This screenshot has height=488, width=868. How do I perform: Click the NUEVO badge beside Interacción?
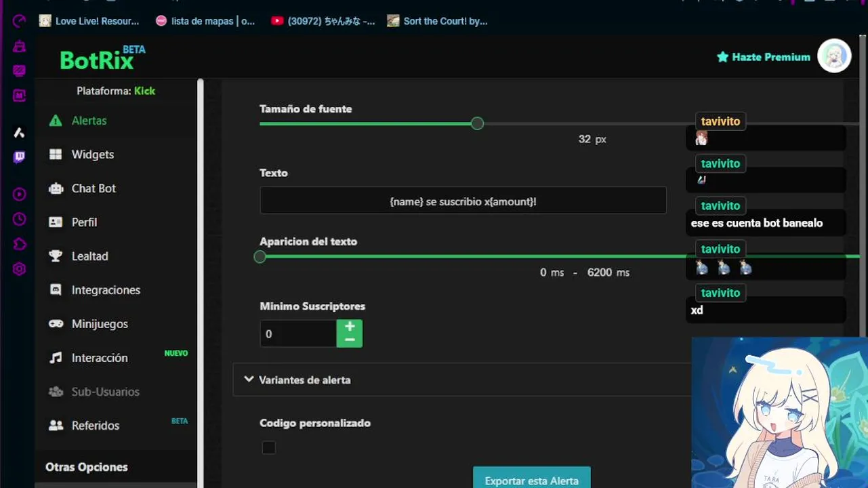coord(176,353)
